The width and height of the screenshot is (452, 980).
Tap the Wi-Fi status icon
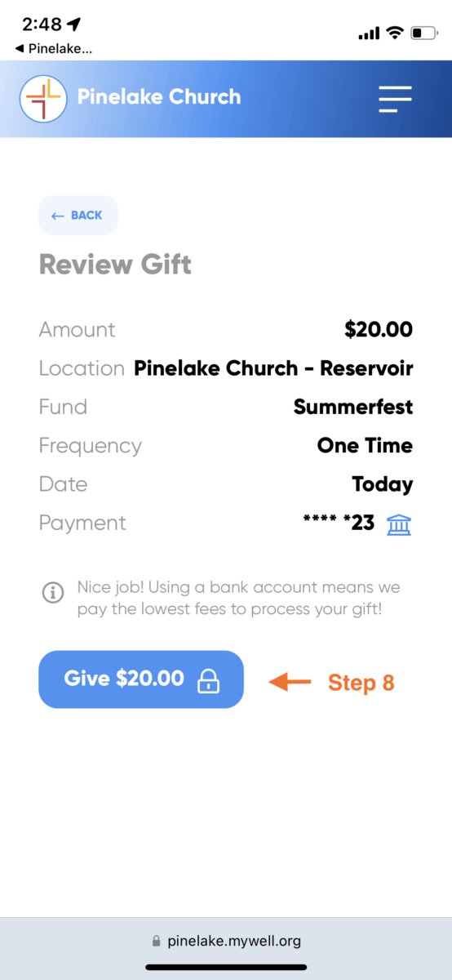click(x=396, y=33)
